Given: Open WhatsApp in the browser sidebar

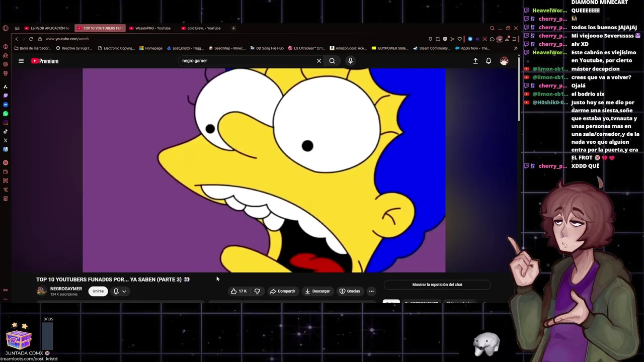Looking at the screenshot, I should click(x=6, y=114).
